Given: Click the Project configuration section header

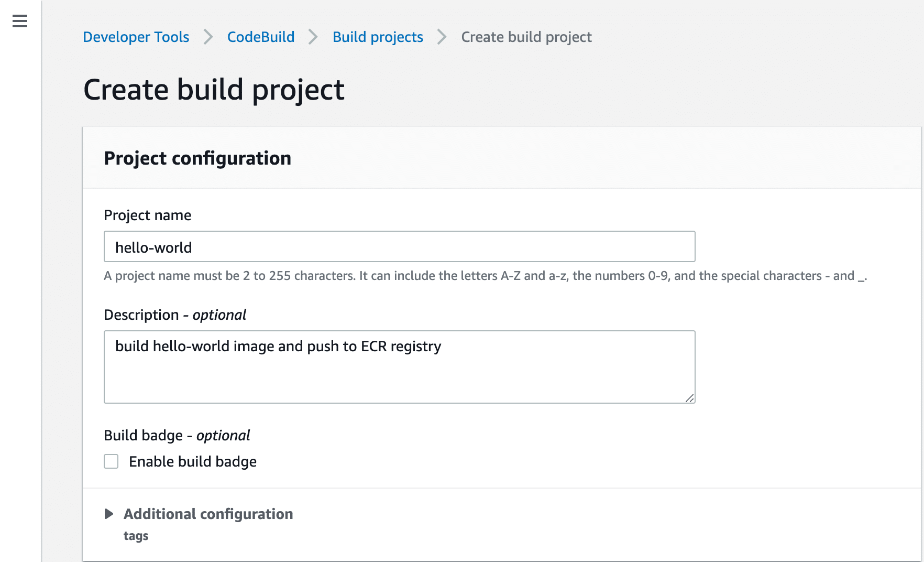Looking at the screenshot, I should [197, 158].
